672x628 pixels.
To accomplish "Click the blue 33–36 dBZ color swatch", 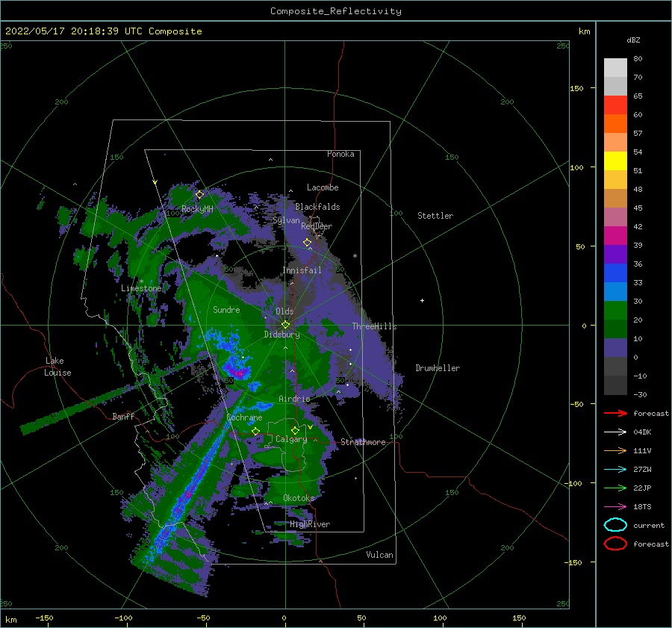I will click(x=615, y=273).
